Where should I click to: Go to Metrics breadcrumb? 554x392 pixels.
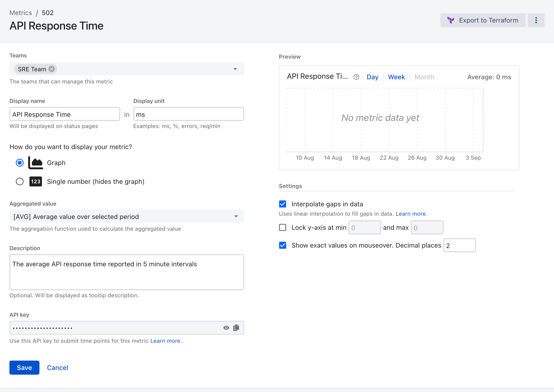(x=21, y=13)
